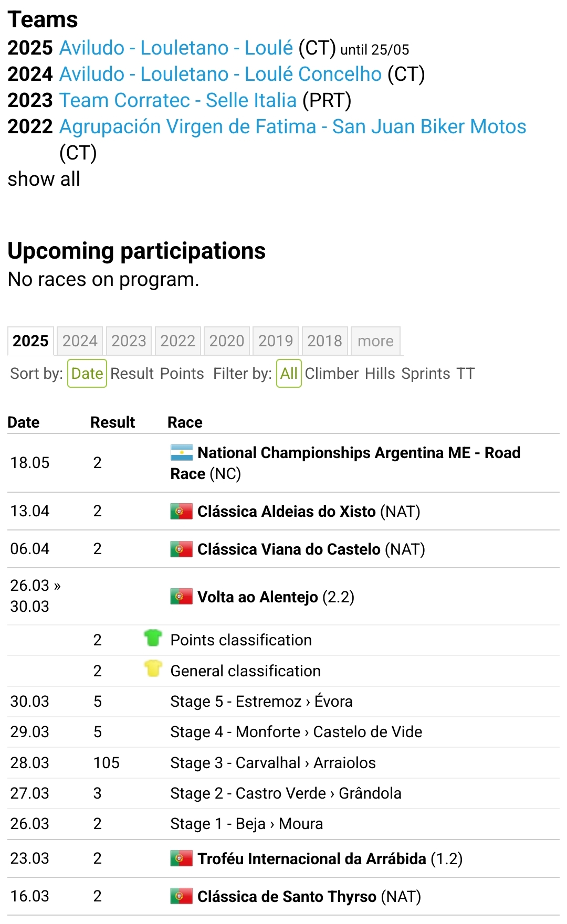The image size is (567, 924).
Task: Click Portugal flag beside Volta ao Alentejo
Action: (x=182, y=597)
